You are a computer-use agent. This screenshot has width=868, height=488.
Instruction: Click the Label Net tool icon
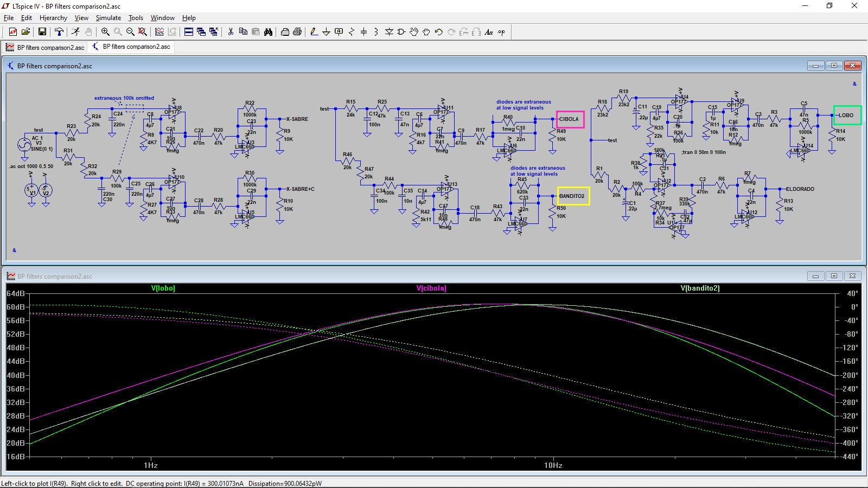click(x=339, y=32)
